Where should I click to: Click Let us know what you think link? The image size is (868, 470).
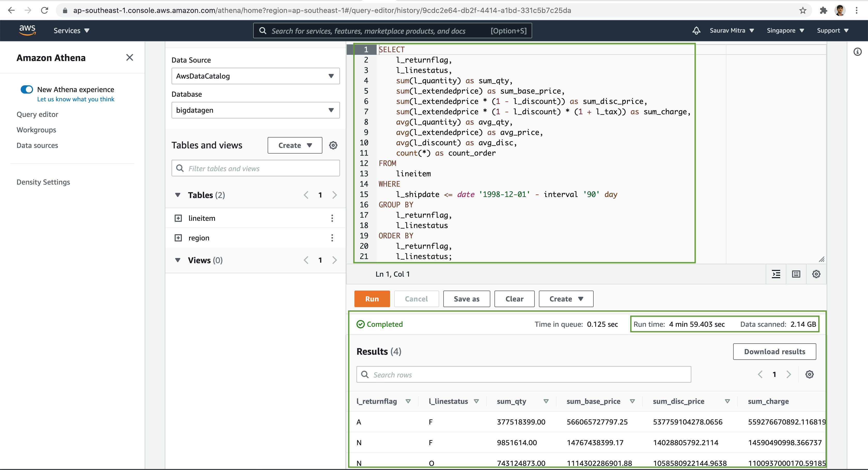pos(76,99)
